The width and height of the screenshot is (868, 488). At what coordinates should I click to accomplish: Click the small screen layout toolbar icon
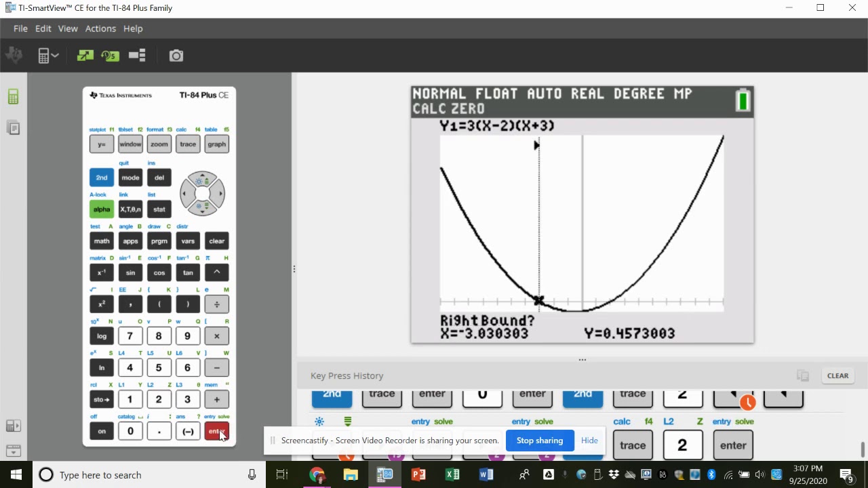pyautogui.click(x=137, y=56)
